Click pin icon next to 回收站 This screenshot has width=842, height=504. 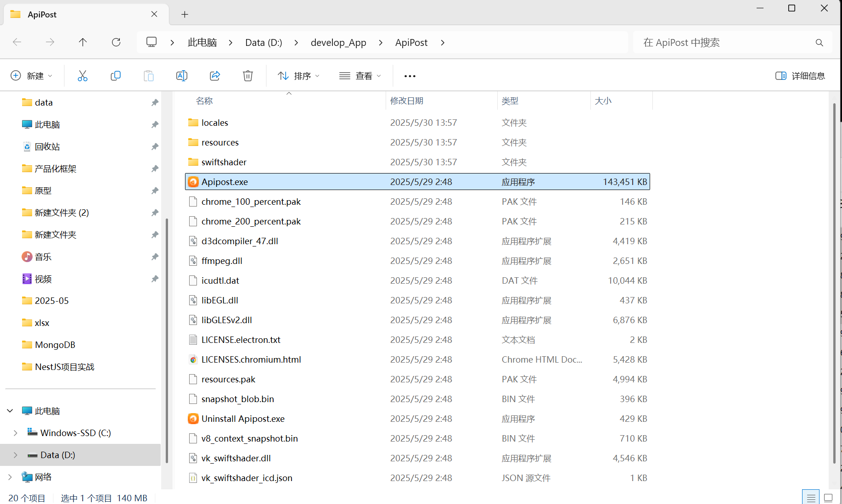pos(155,146)
